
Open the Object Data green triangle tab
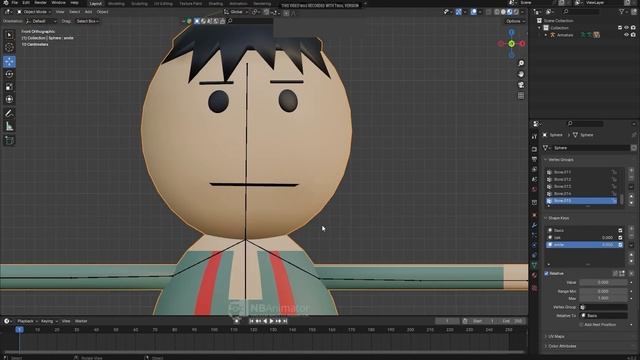534,266
